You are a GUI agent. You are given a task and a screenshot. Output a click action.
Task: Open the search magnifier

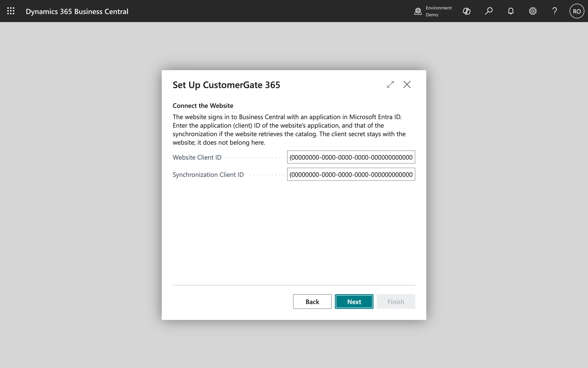click(489, 11)
